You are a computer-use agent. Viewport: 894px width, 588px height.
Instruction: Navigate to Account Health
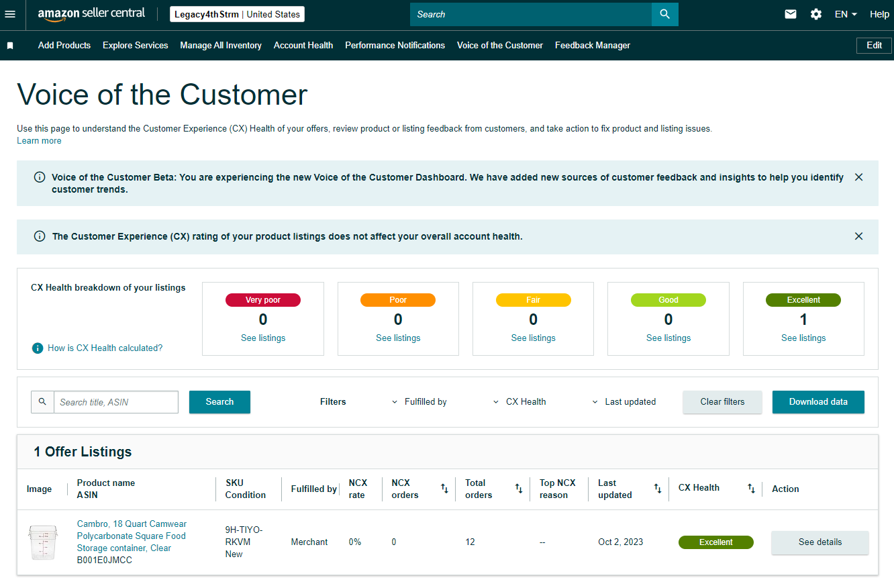pyautogui.click(x=303, y=46)
